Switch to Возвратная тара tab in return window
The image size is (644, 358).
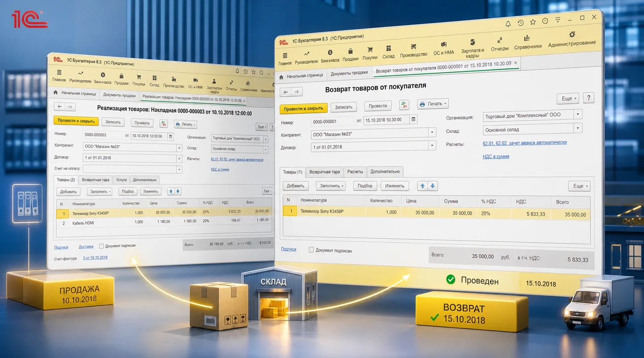pos(325,172)
